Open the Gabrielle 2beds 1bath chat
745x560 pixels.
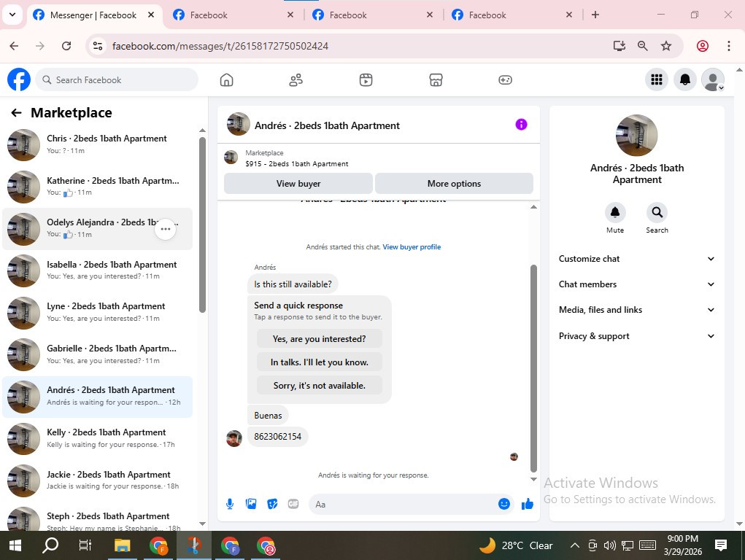click(x=97, y=354)
